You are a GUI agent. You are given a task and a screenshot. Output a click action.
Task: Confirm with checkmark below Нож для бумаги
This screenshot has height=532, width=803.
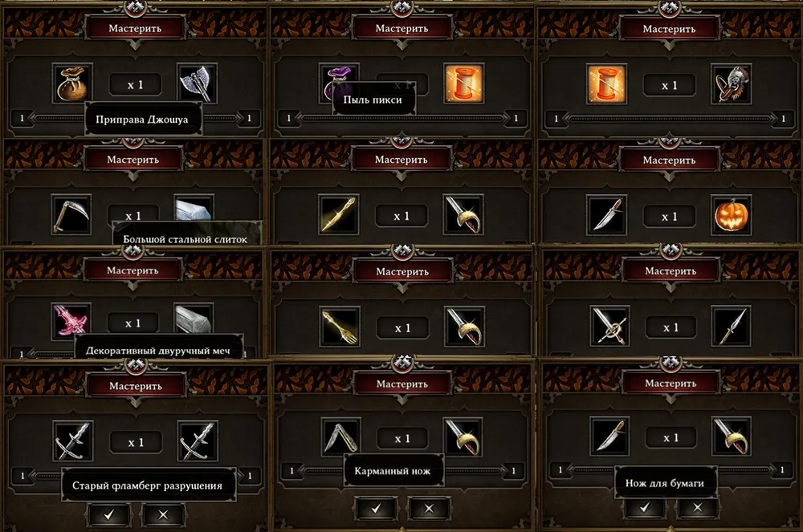click(645, 507)
